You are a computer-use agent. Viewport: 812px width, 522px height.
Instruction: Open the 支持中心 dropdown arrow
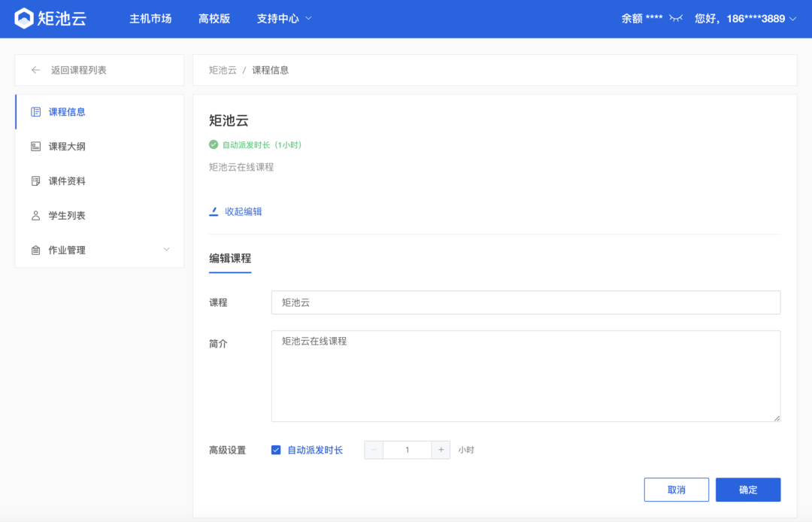click(x=309, y=18)
